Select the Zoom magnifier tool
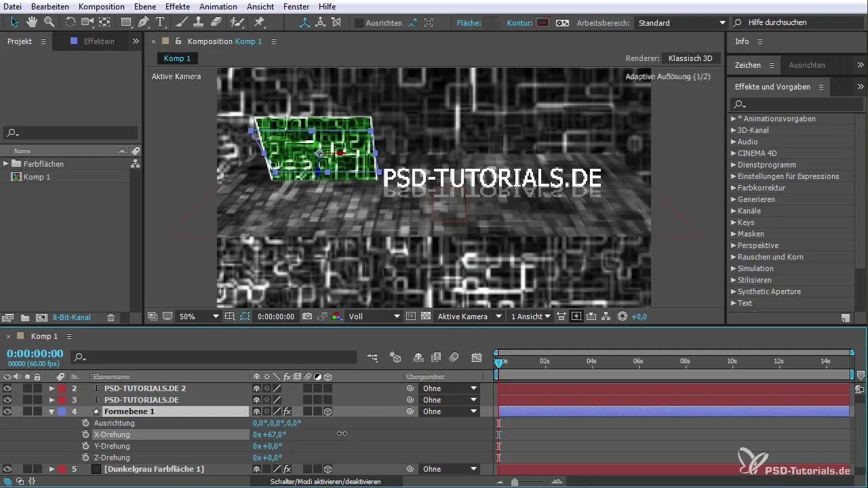 point(49,22)
